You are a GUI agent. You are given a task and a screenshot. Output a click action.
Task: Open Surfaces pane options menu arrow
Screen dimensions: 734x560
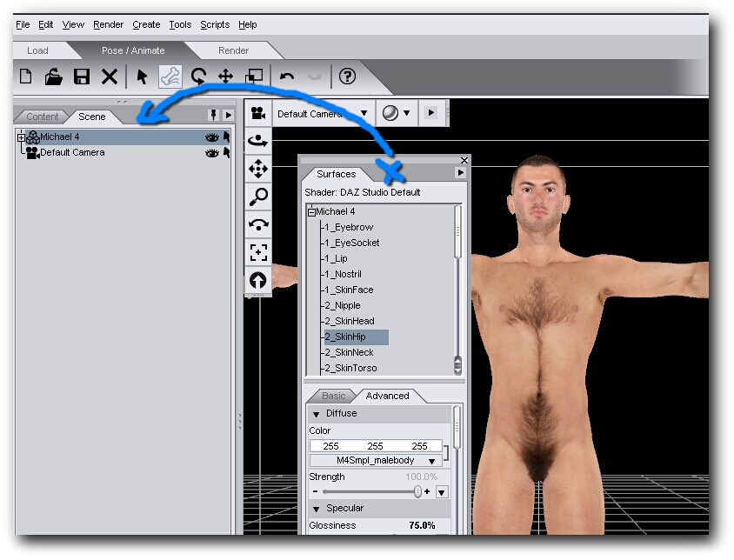(x=461, y=173)
